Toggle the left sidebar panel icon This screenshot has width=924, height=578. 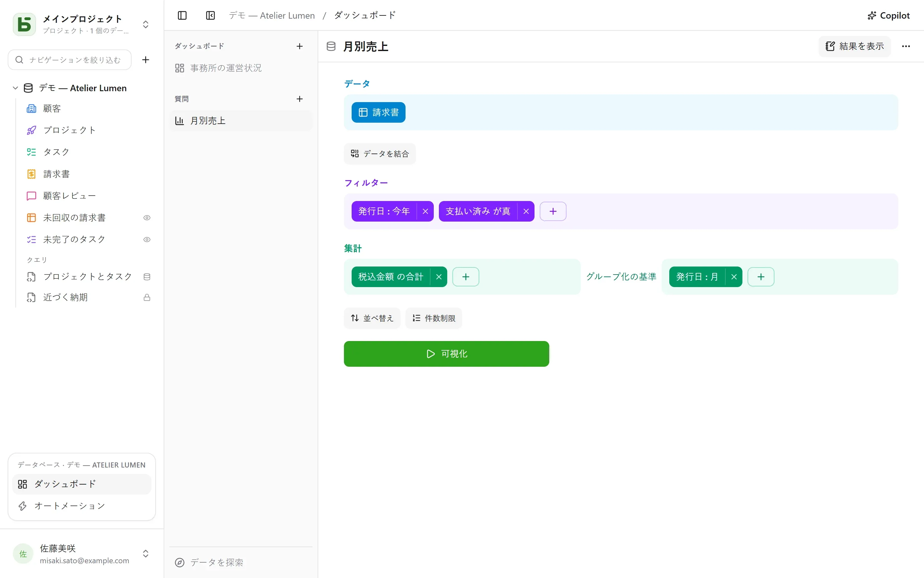coord(182,15)
